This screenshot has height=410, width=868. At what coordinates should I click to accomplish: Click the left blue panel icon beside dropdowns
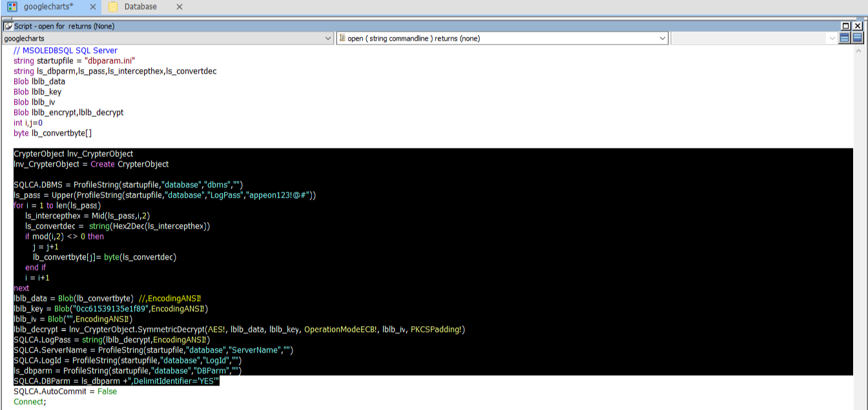(845, 38)
